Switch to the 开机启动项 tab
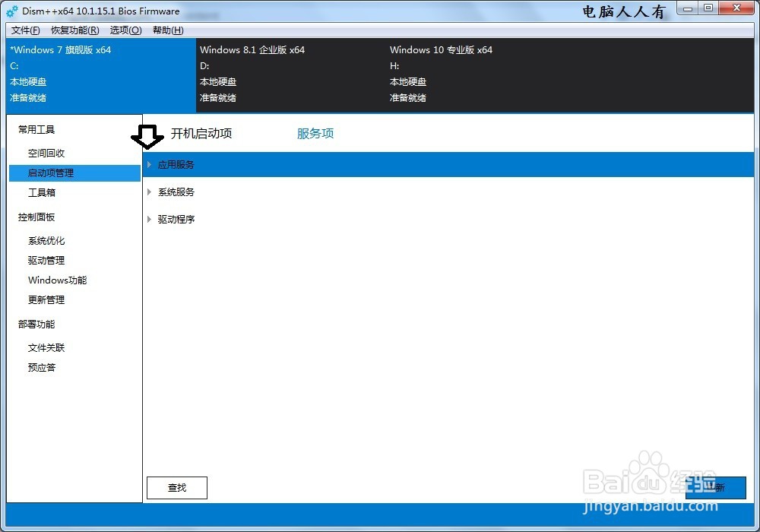This screenshot has width=760, height=532. pyautogui.click(x=201, y=133)
